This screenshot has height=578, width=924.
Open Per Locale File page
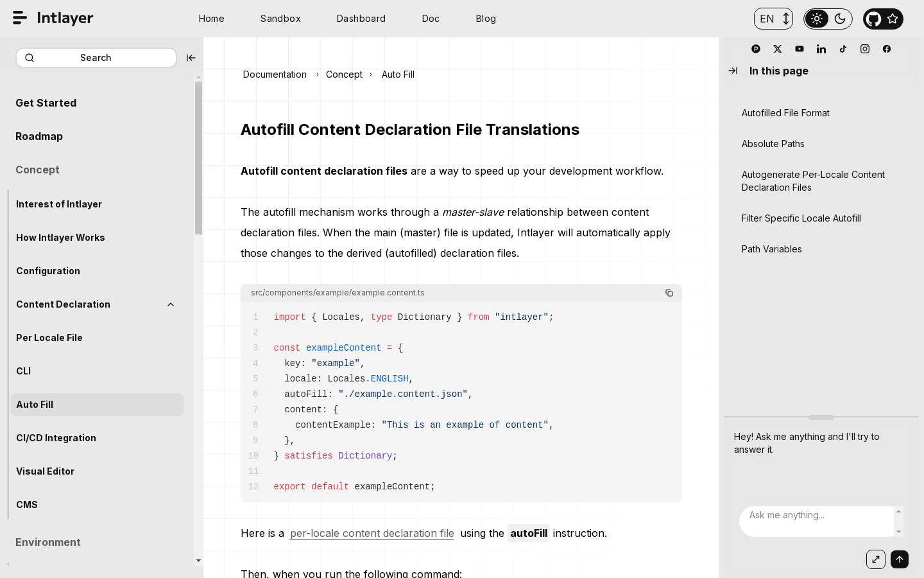pos(49,338)
